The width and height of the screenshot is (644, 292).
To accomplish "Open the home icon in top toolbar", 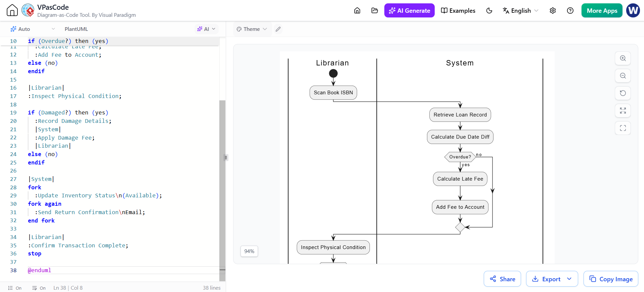I will coord(357,10).
